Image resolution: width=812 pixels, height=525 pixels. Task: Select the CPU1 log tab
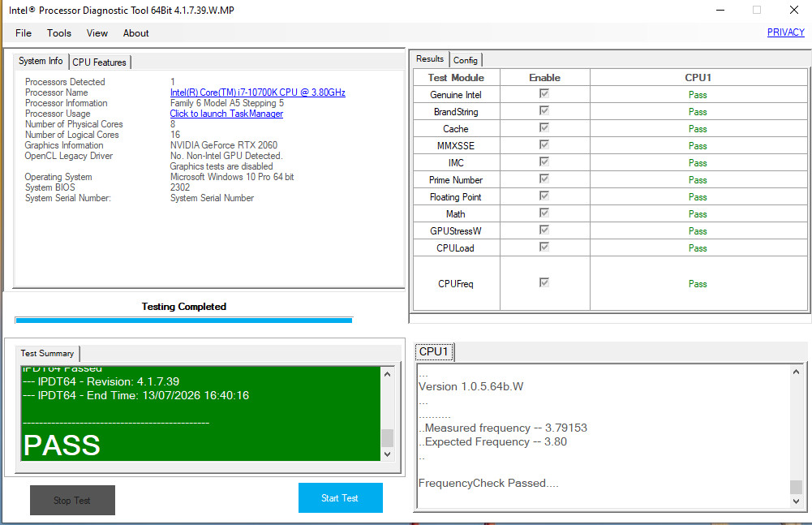click(x=434, y=352)
